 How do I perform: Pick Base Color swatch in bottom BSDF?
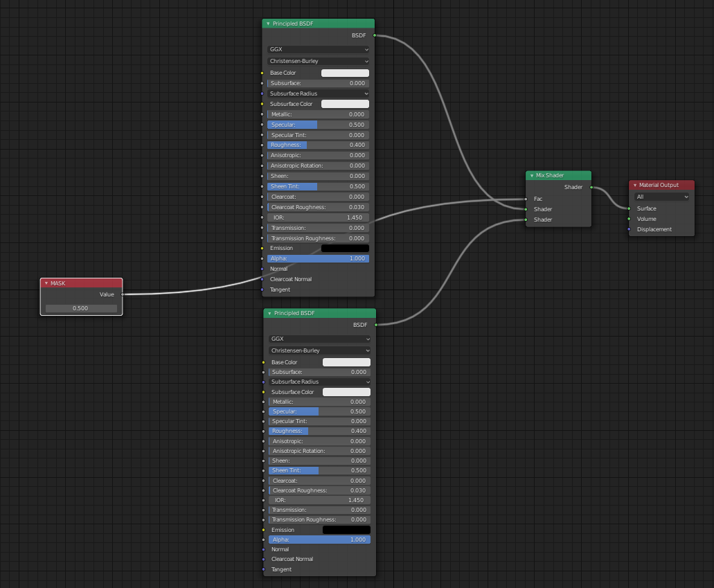[x=346, y=362]
